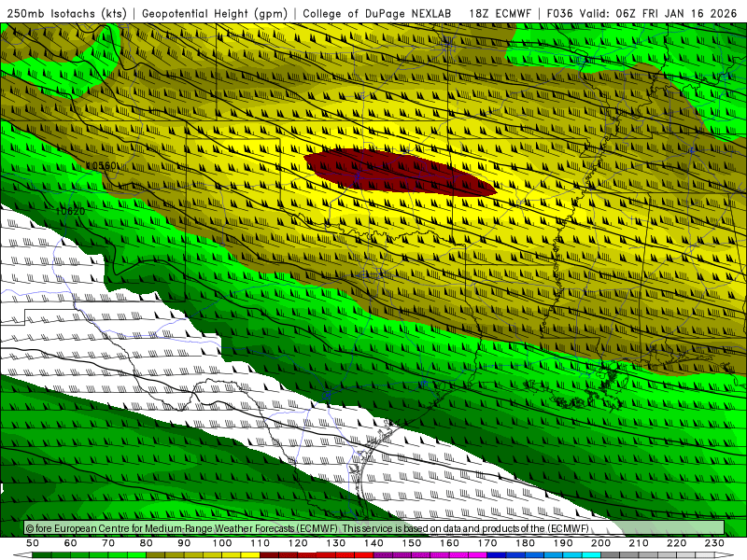Click the 220 label on the color scale
This screenshot has width=747, height=560.
click(x=676, y=543)
